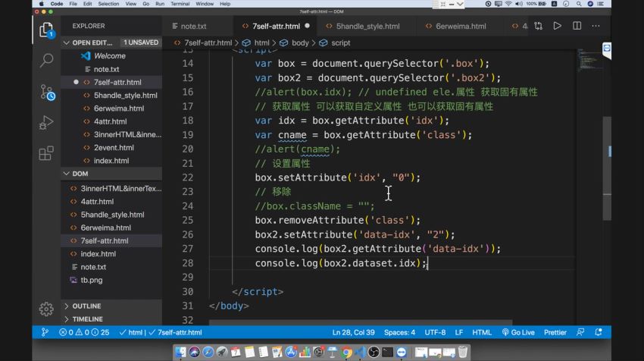
Task: Open notifications bell in status bar
Action: 599,332
